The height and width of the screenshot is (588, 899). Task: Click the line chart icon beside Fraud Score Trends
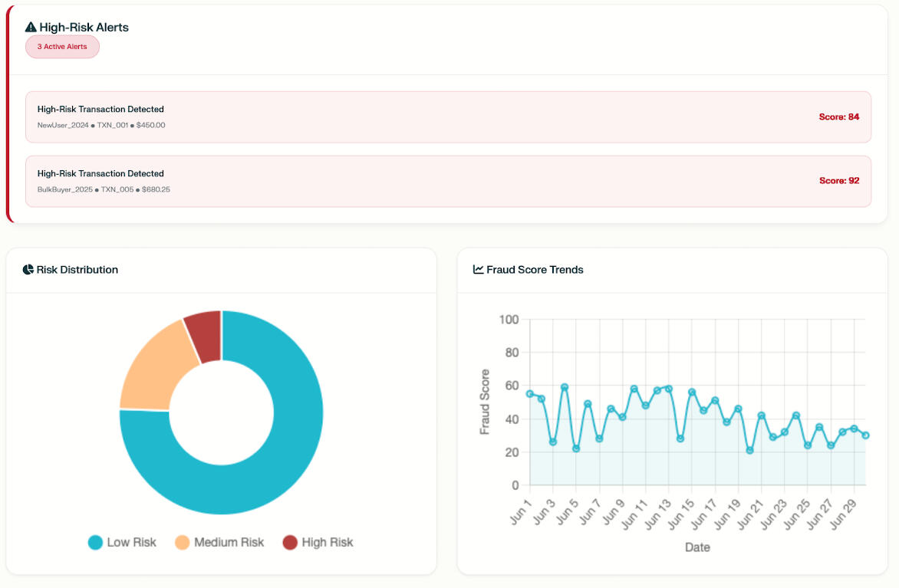point(479,270)
